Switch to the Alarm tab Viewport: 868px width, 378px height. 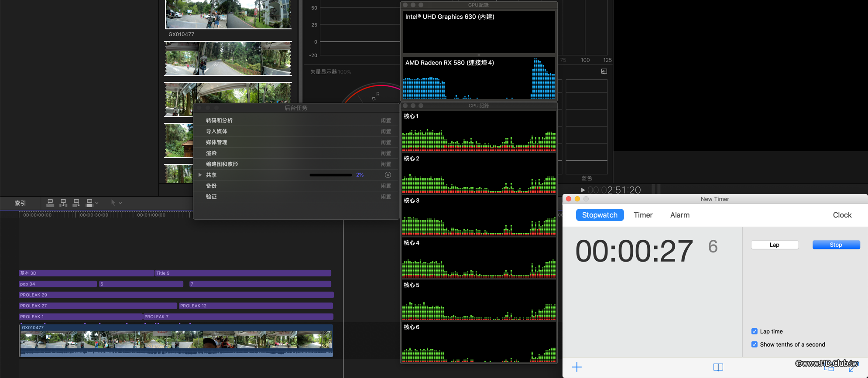pyautogui.click(x=679, y=215)
